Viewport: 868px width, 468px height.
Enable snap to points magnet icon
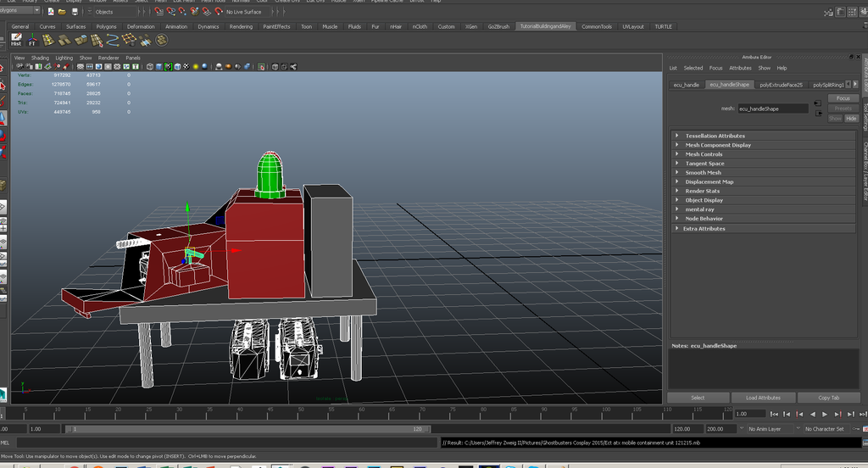(x=183, y=12)
